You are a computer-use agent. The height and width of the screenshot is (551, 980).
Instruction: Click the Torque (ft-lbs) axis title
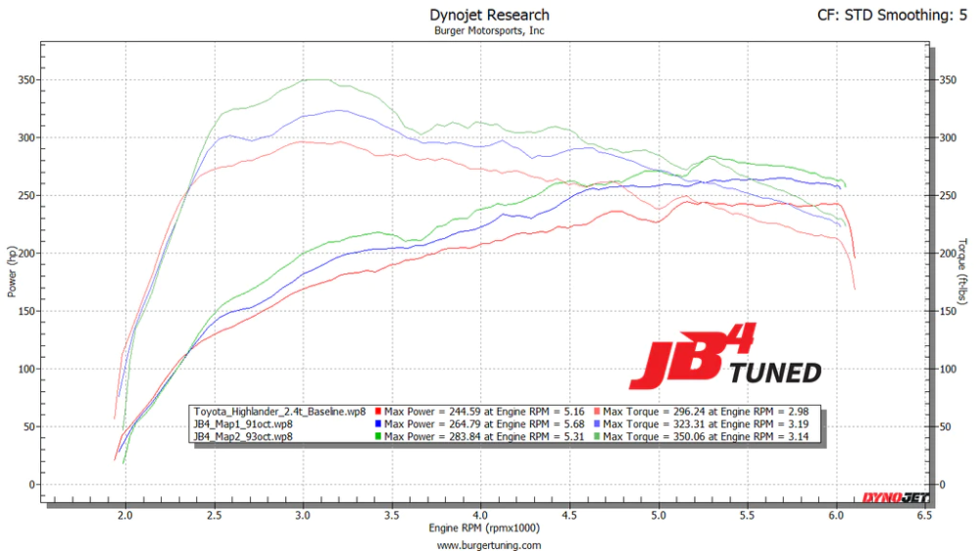[x=964, y=271]
